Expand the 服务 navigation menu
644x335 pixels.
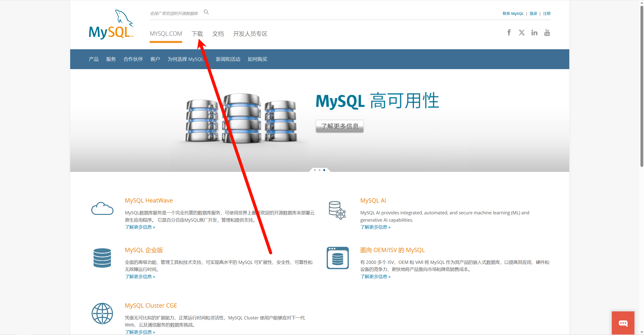[111, 59]
